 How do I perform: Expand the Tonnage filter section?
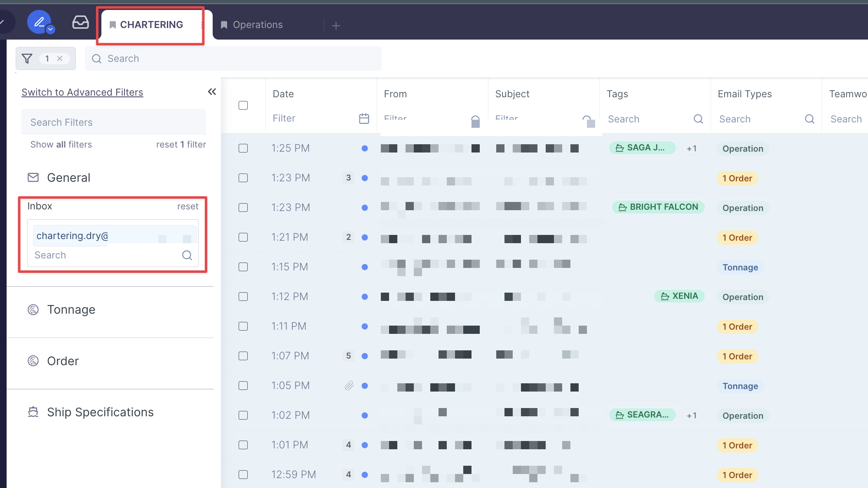[x=71, y=310]
